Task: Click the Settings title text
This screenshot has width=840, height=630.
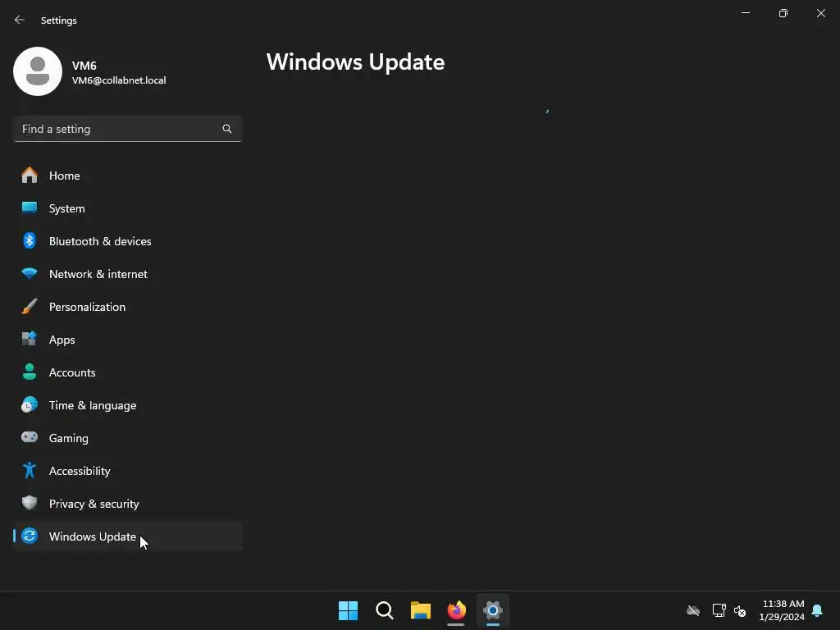Action: [x=59, y=21]
